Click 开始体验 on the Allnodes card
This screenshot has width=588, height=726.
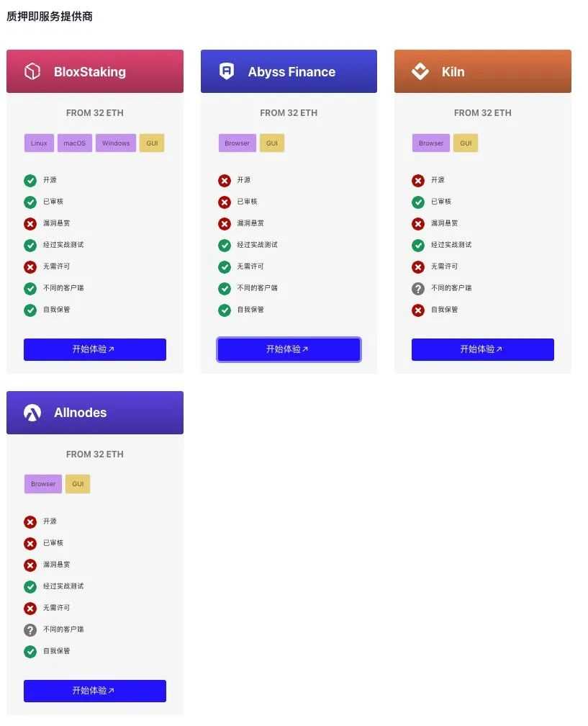(94, 690)
